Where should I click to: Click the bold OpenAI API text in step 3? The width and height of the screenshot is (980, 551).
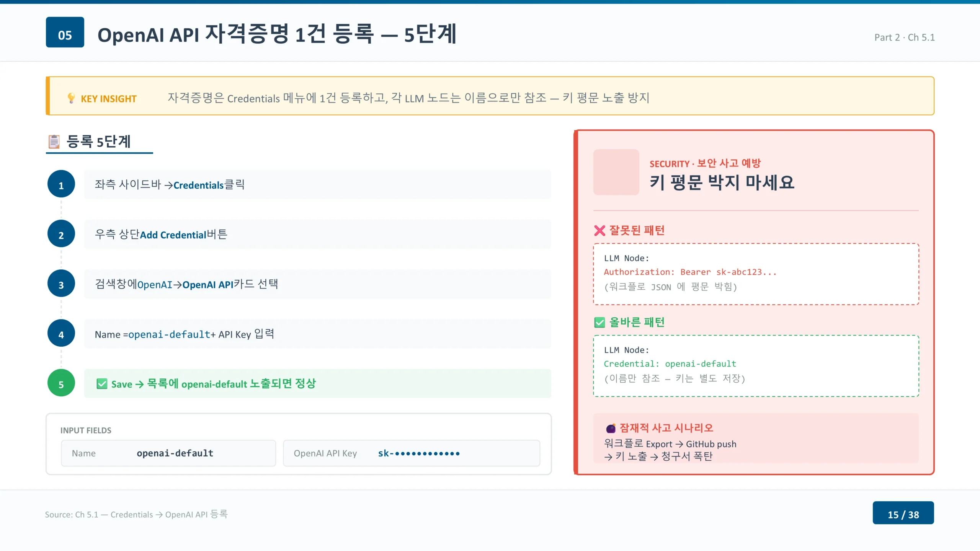(x=208, y=285)
